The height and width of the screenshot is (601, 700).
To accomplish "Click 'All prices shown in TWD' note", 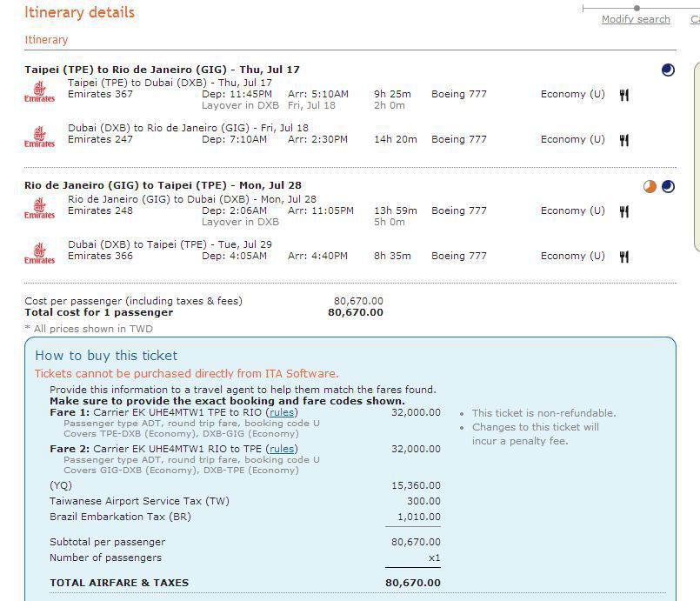I will (x=89, y=329).
